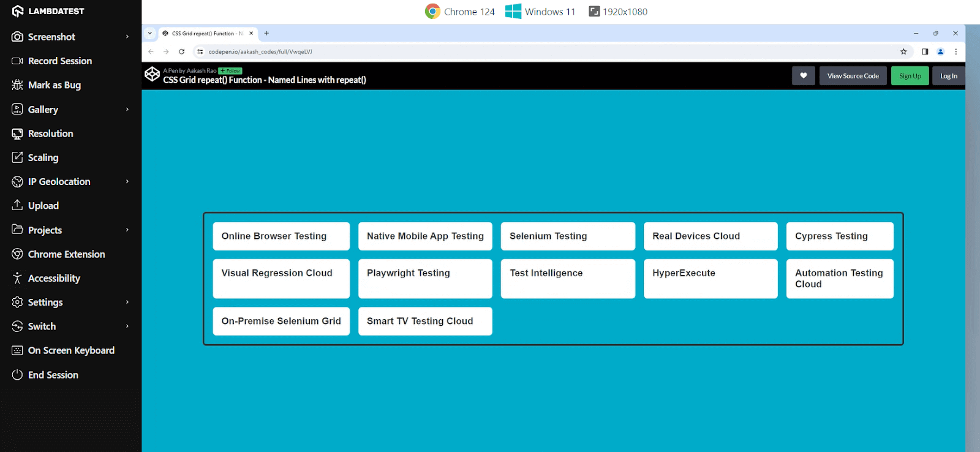Open the On Screen Keyboard
Screen dimensions: 980x452
(71, 350)
